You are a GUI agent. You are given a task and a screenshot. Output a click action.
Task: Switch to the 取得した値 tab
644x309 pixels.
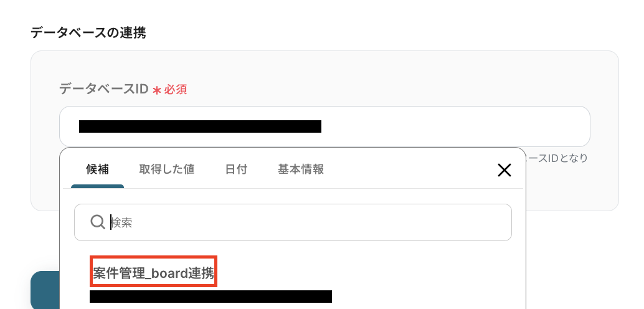166,169
